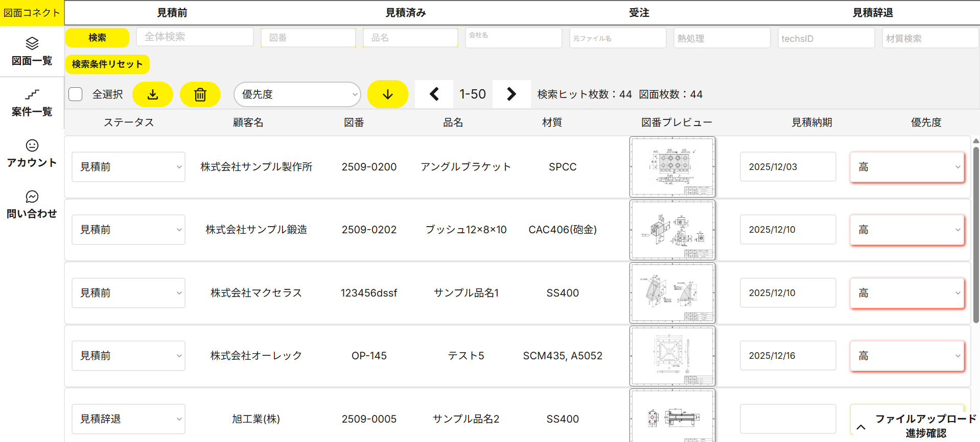Open the 案件一覧 stairs icon
Viewport: 980px width, 442px height.
click(32, 94)
